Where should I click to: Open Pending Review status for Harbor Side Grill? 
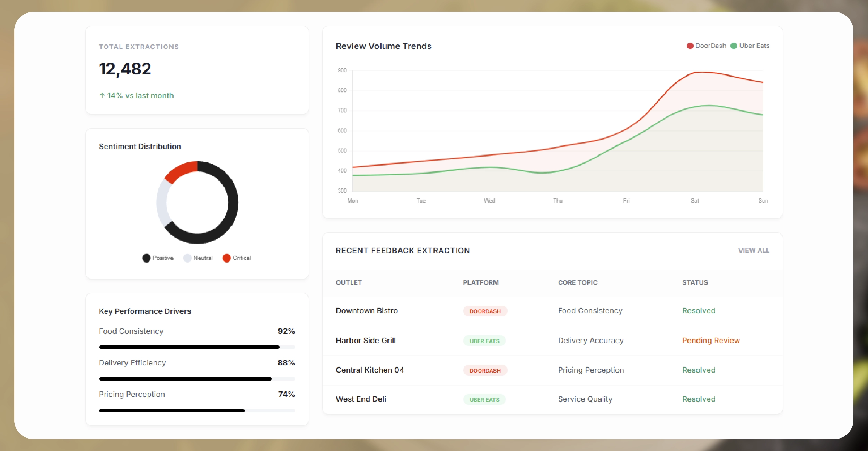(711, 341)
